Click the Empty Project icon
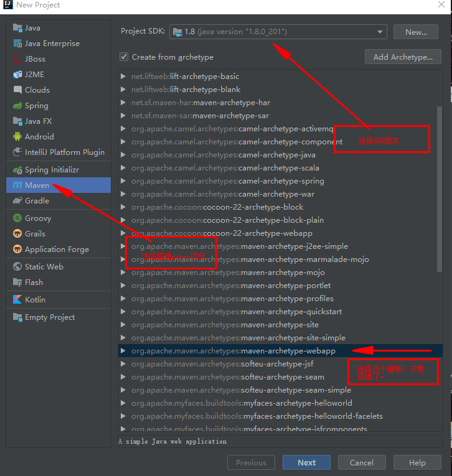 tap(17, 317)
